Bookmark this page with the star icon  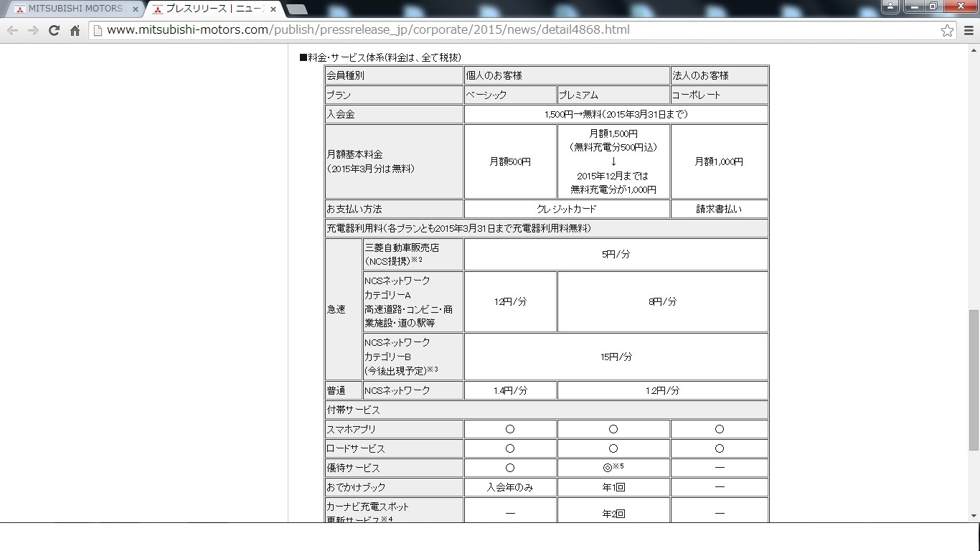coord(947,30)
